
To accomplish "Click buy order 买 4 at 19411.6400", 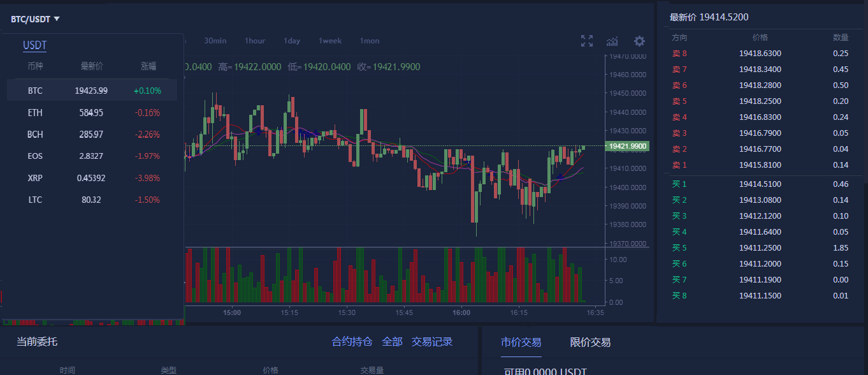I will coord(760,232).
